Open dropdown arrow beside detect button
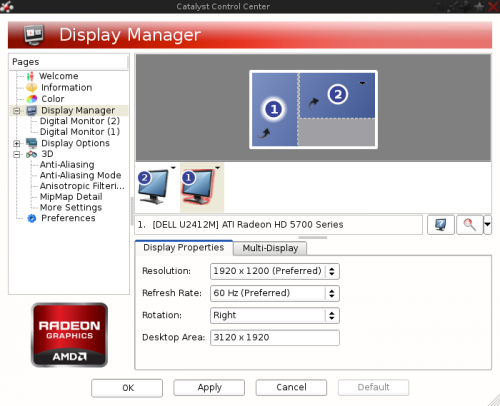The image size is (500, 406). click(x=487, y=225)
